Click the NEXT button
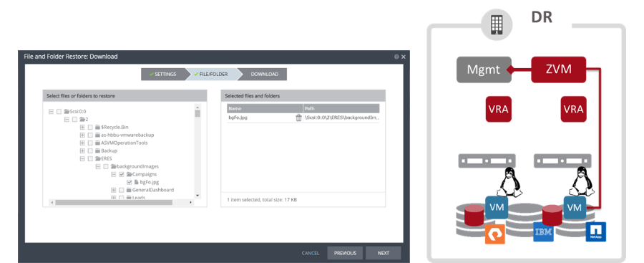The height and width of the screenshot is (263, 644). coord(384,253)
